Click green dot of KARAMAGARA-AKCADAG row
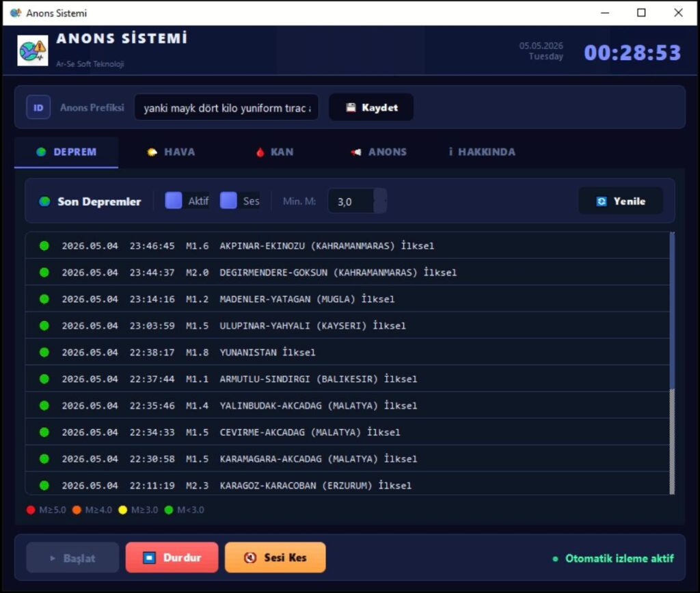 pos(44,458)
